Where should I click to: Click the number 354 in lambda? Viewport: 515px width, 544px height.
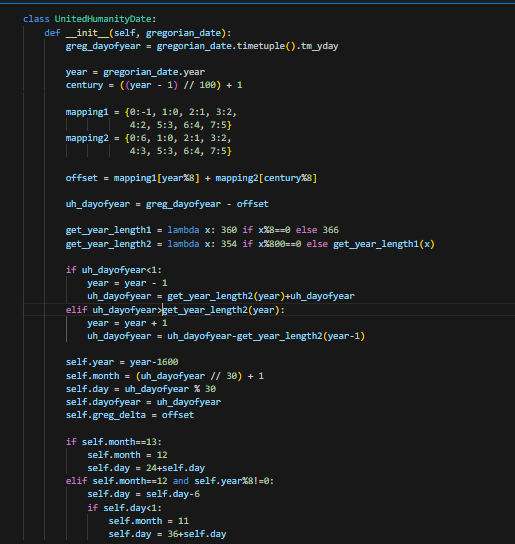[x=229, y=244]
